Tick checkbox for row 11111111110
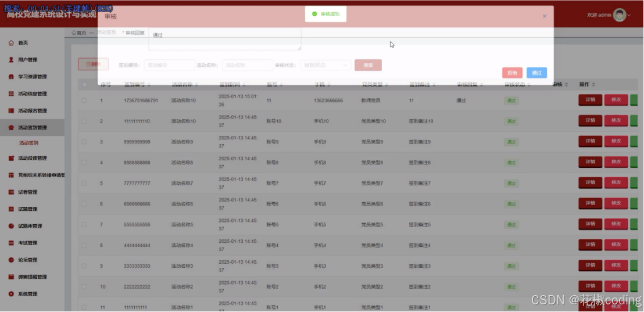 pos(84,121)
